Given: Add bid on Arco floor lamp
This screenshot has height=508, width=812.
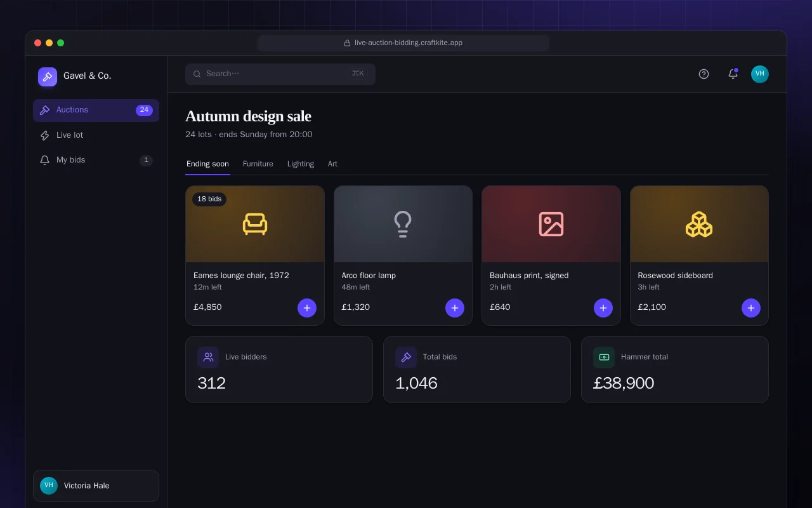Looking at the screenshot, I should [x=455, y=308].
